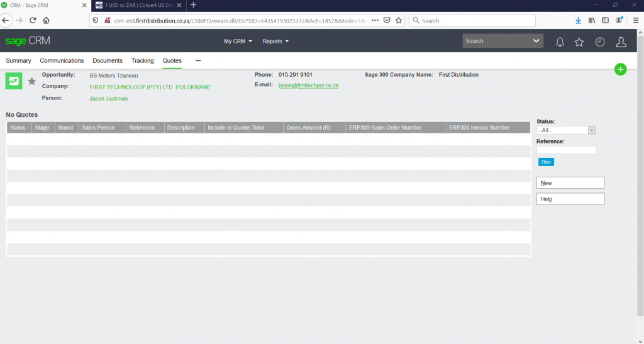Image resolution: width=644 pixels, height=344 pixels.
Task: Switch to the Documents tab
Action: click(108, 61)
